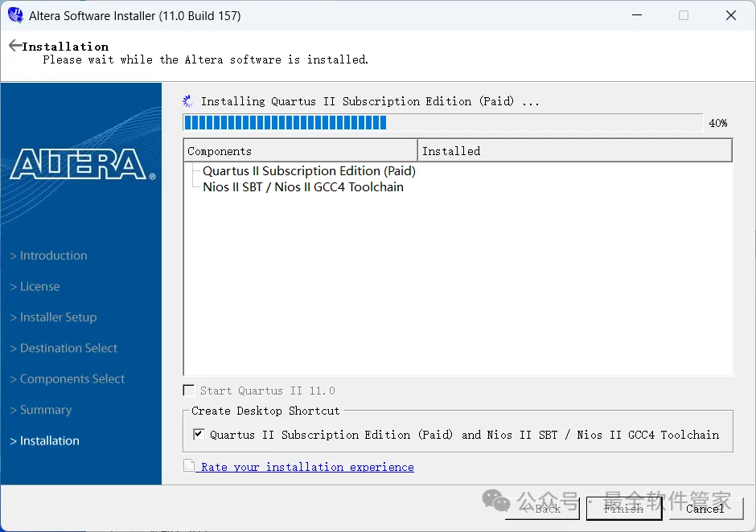Open the License step in sidebar

[35, 286]
